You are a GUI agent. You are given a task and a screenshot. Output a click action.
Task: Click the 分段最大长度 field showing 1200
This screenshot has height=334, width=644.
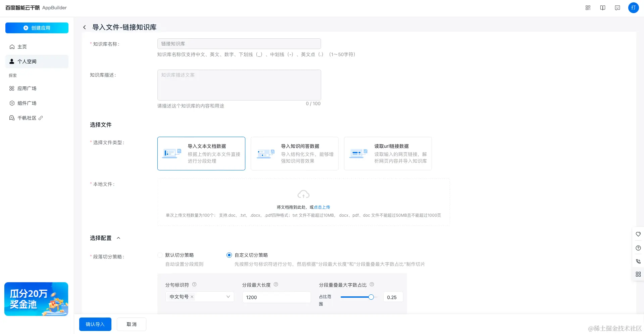[277, 297]
